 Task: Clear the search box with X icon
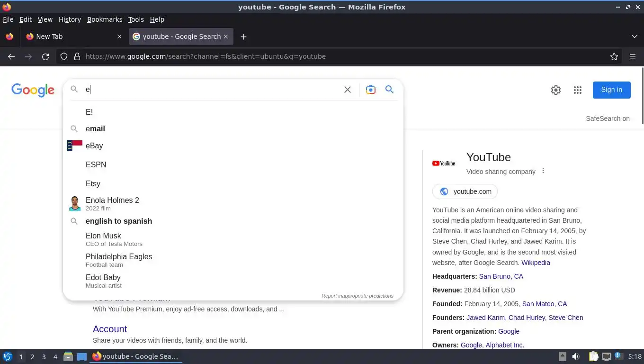coord(348,90)
